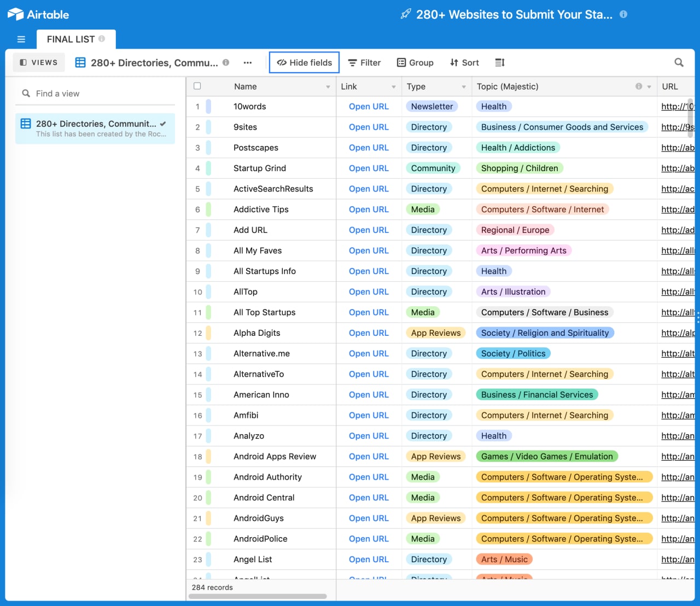Screen dimensions: 700x606
Task: Click Business / Consumer Goods and Services topic
Action: tap(562, 127)
